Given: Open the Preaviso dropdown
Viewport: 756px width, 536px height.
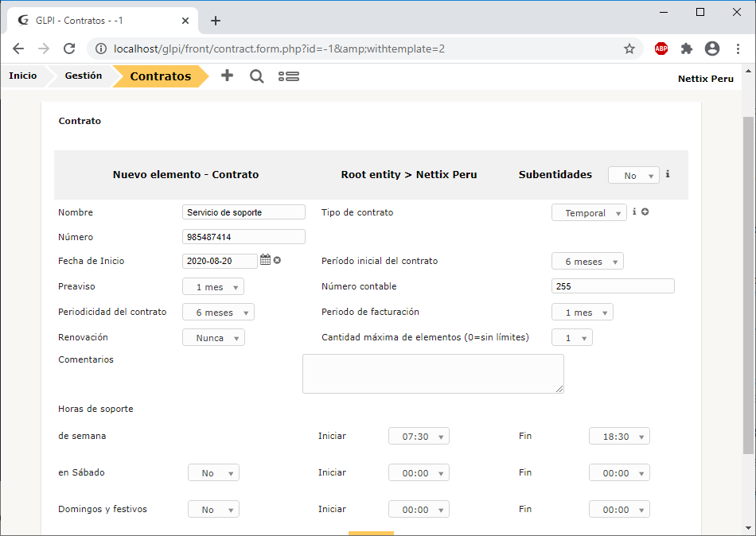Looking at the screenshot, I should [x=213, y=287].
